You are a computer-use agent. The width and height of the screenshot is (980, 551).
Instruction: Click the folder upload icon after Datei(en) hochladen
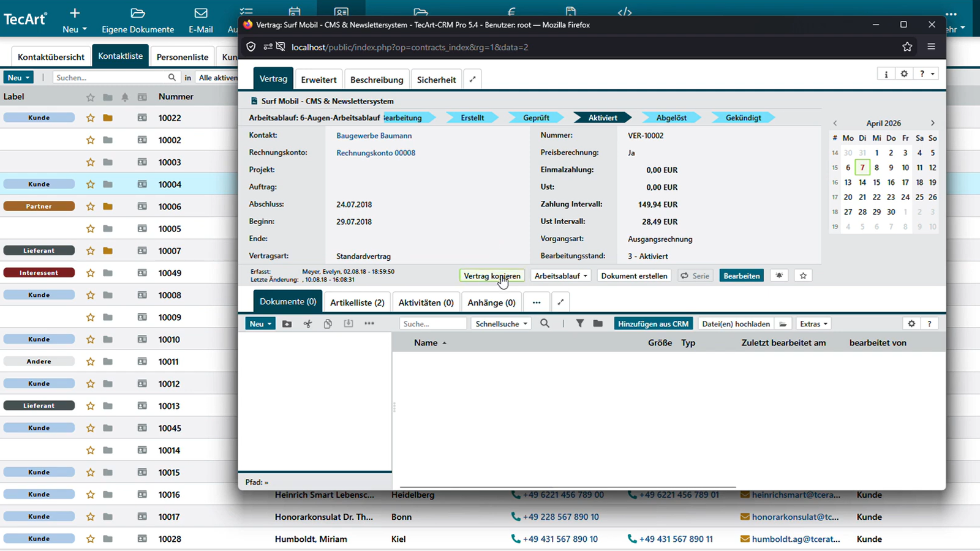[x=783, y=324]
